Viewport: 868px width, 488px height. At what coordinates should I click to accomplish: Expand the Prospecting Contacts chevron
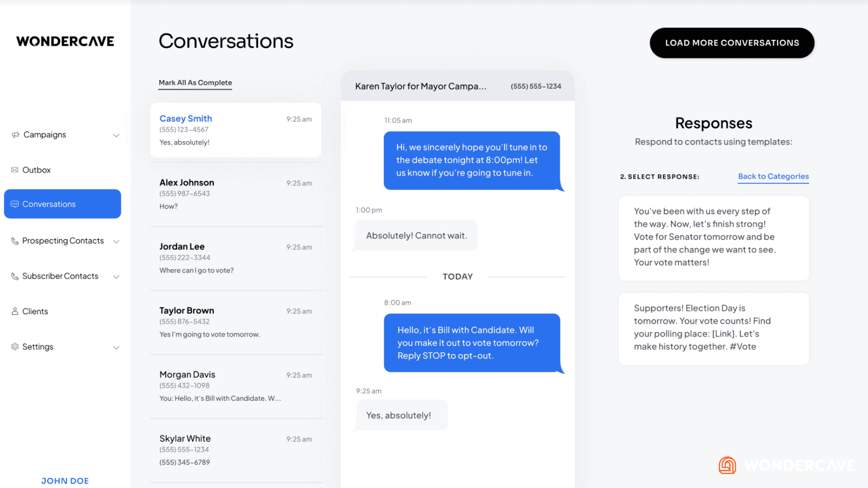(116, 241)
